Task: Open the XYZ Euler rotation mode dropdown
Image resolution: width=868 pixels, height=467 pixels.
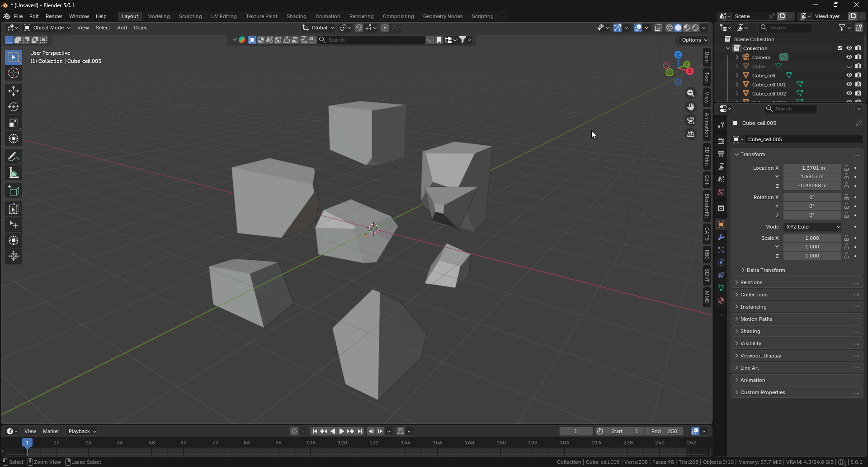Action: click(x=812, y=227)
